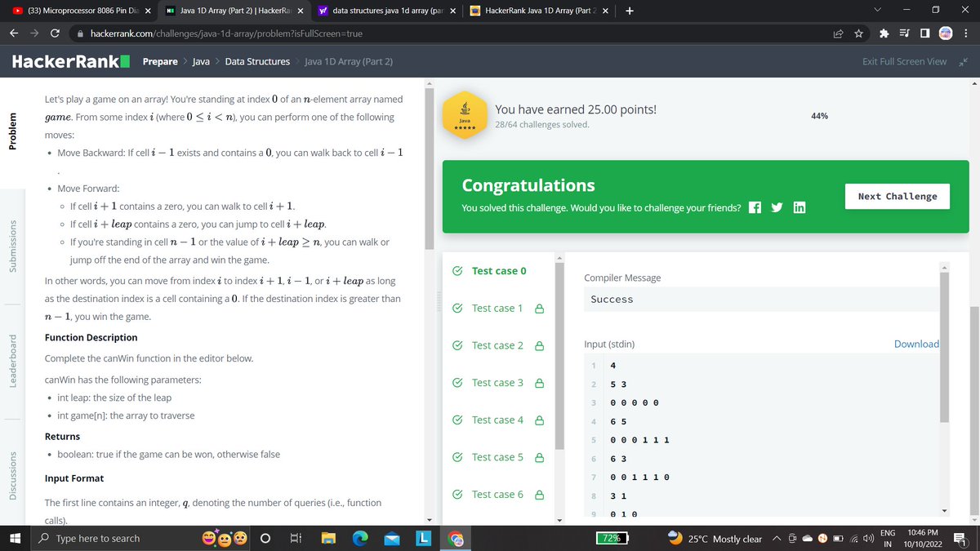Go to the Data Structures breadcrumb
980x551 pixels.
click(x=257, y=61)
